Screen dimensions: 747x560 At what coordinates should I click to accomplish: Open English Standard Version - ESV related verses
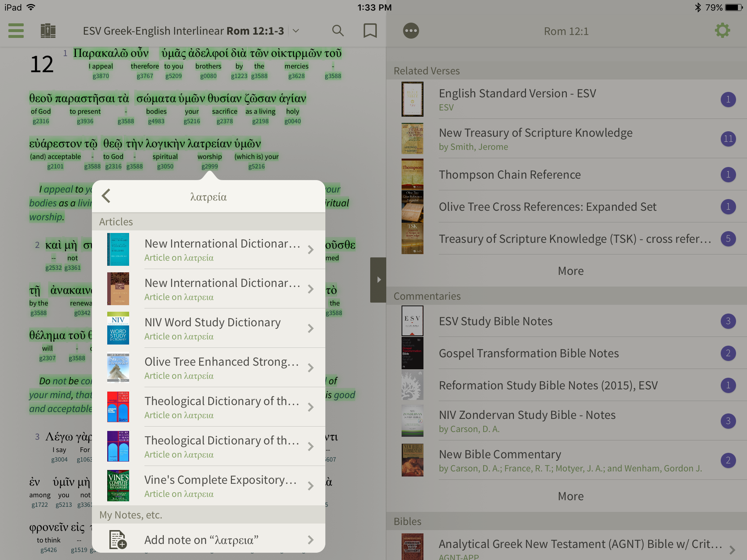[x=567, y=99]
